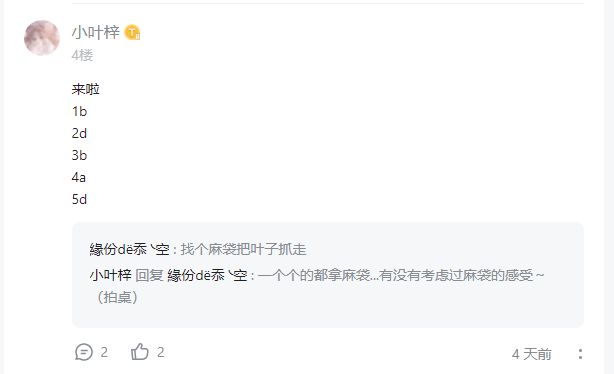Select reply text '找个麻袋把叶子抓走'

pos(243,249)
